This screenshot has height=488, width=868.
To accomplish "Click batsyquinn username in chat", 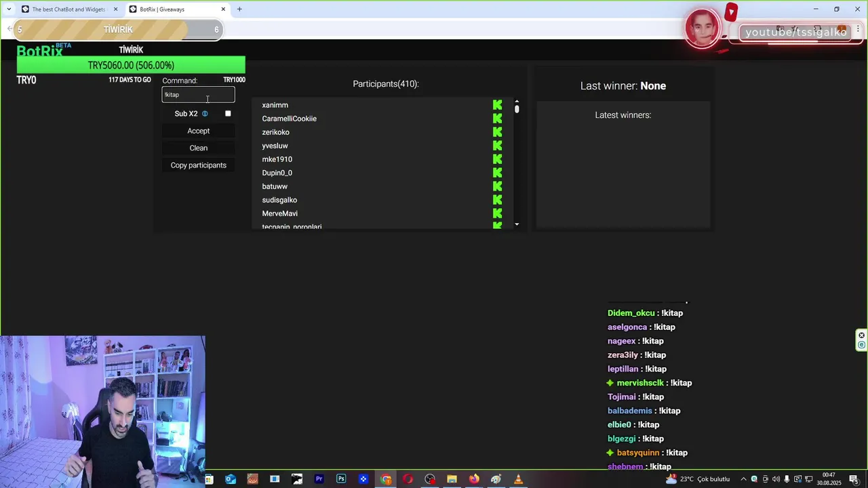I will pyautogui.click(x=638, y=453).
